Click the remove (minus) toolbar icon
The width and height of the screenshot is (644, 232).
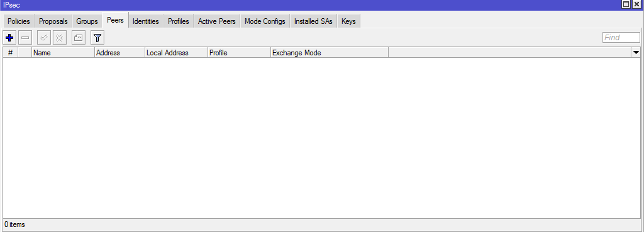coord(25,38)
